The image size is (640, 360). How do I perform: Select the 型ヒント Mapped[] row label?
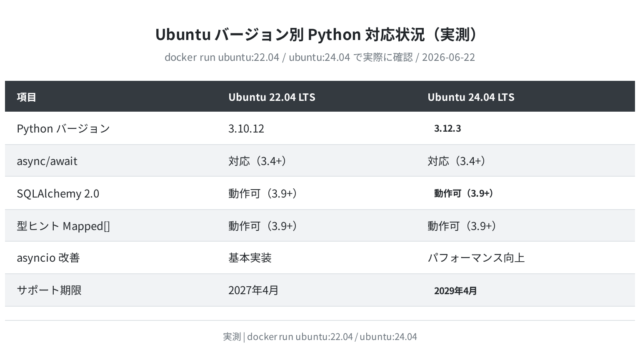(x=63, y=226)
